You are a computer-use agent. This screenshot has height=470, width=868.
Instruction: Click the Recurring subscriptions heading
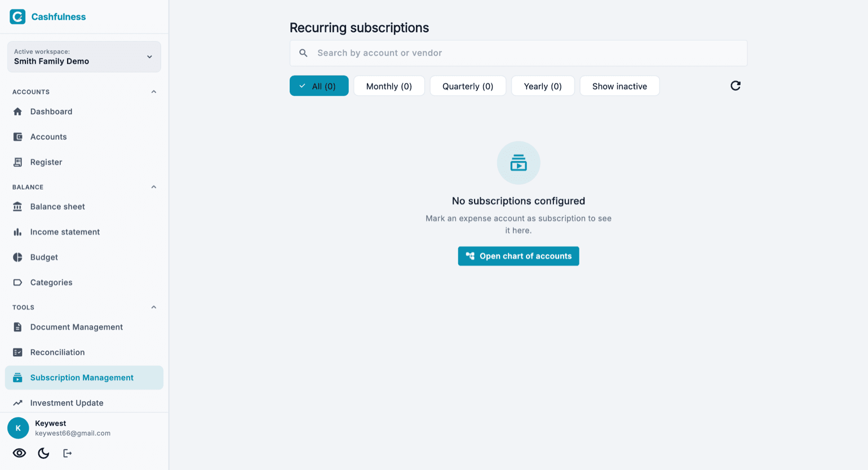359,28
